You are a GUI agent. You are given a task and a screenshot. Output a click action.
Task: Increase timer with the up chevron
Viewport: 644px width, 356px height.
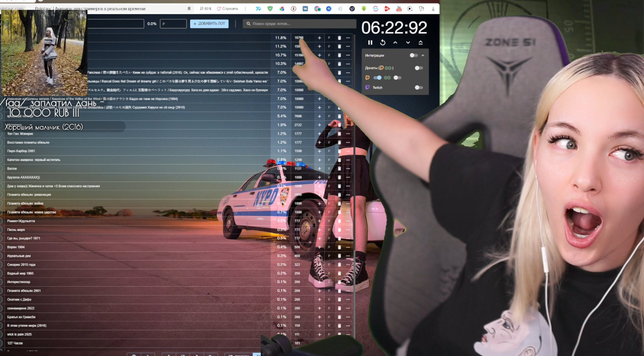pos(395,43)
